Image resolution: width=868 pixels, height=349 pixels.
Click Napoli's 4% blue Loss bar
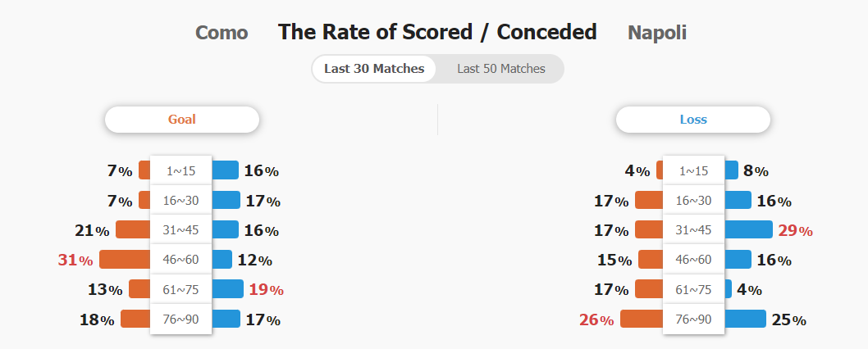click(x=728, y=288)
